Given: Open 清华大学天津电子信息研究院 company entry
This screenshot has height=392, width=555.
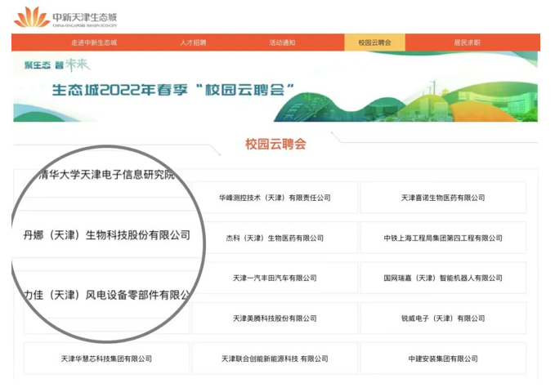Looking at the screenshot, I should (107, 175).
